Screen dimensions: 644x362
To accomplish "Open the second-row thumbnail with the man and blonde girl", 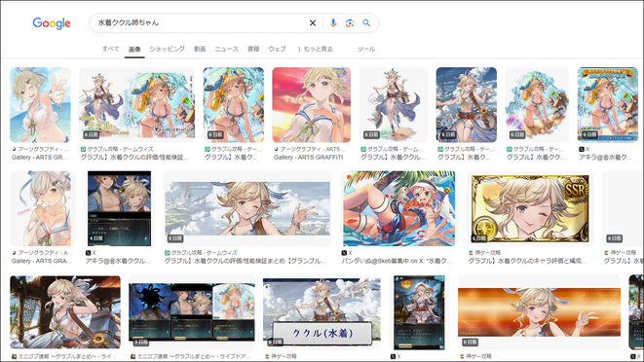I will tap(119, 208).
